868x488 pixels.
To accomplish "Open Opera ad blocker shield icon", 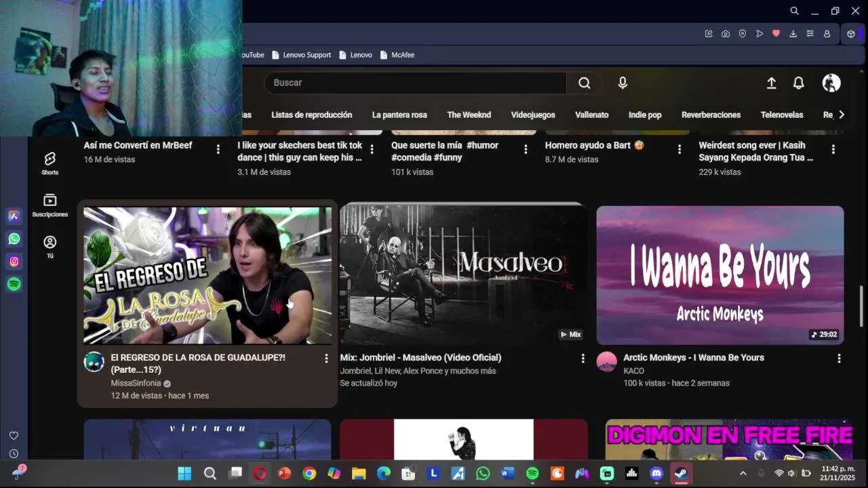I will point(743,34).
